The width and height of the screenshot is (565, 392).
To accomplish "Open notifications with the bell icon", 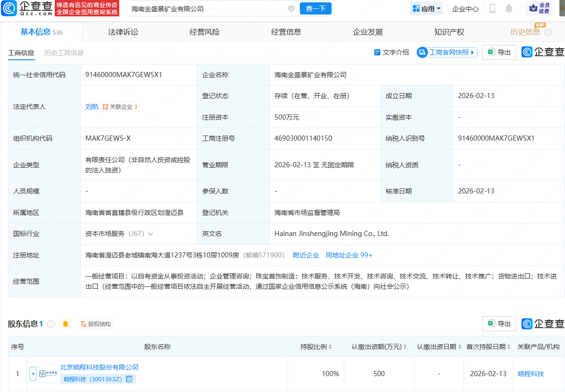I will (x=509, y=8).
